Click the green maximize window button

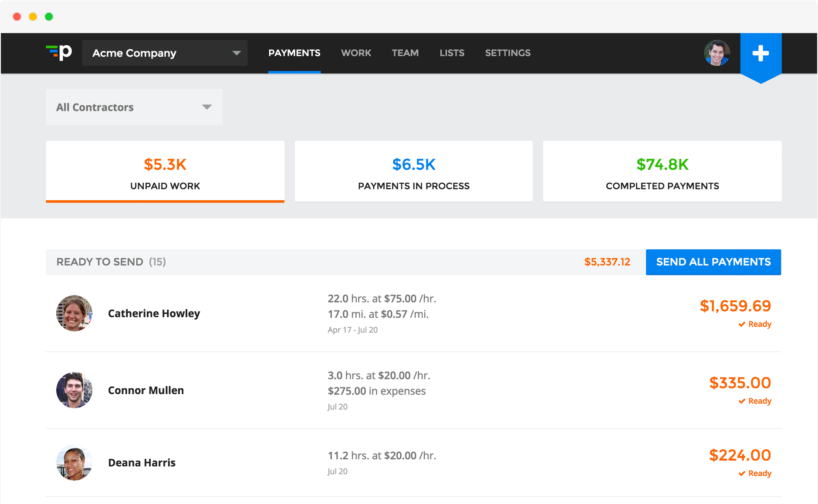coord(49,17)
